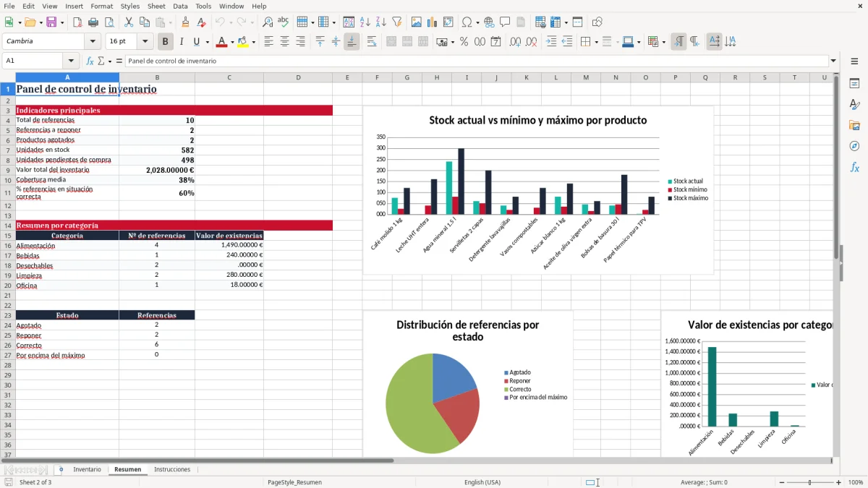The image size is (868, 488).
Task: Switch to the Instrucciones sheet tab
Action: [172, 469]
